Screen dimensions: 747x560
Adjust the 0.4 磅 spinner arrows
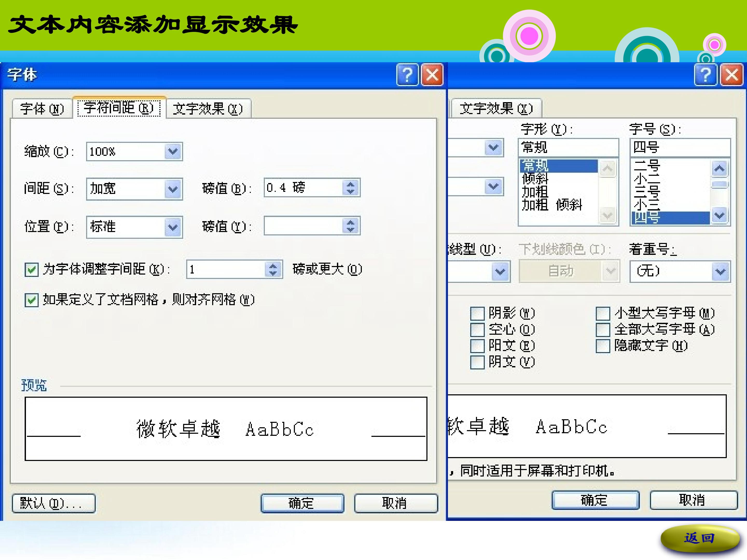pos(350,188)
